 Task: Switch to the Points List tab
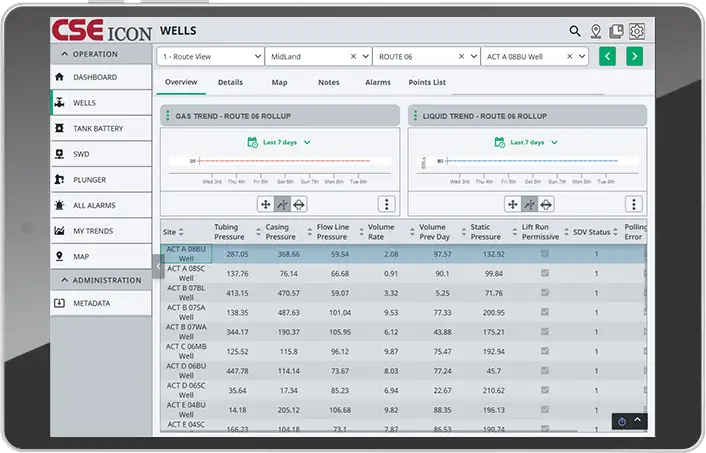tap(427, 82)
